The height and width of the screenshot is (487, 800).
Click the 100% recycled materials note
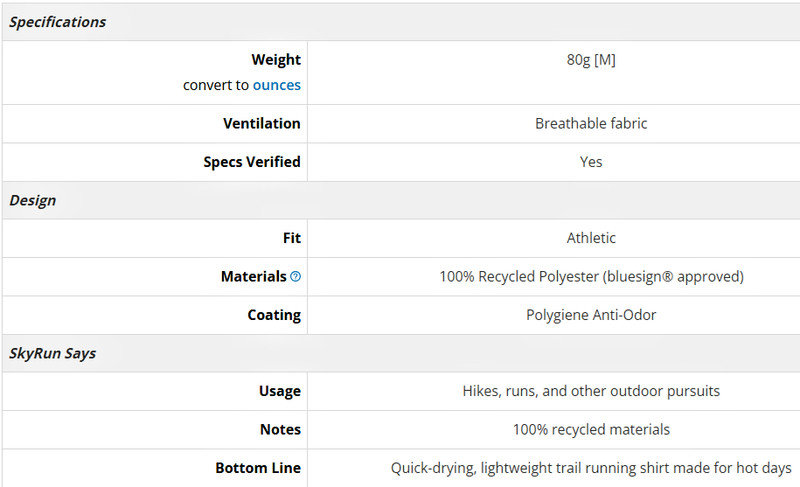pos(591,429)
